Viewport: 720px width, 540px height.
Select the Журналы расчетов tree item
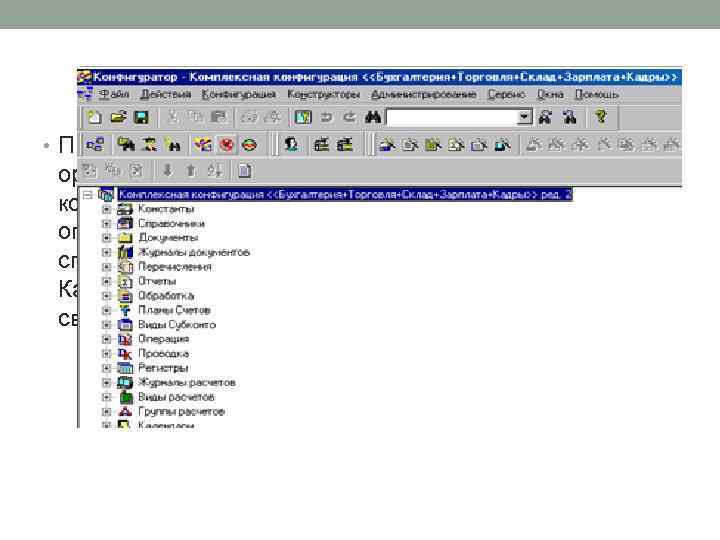187,382
